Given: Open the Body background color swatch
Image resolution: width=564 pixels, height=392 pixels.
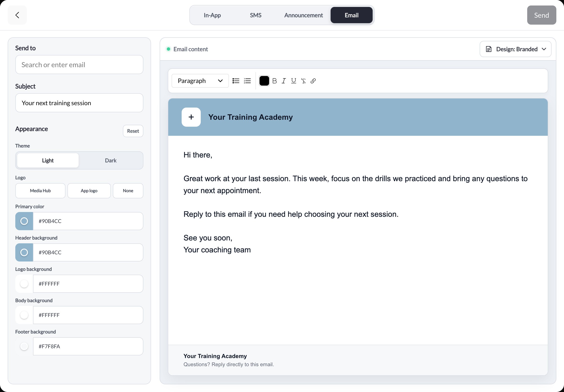Looking at the screenshot, I should tap(24, 315).
